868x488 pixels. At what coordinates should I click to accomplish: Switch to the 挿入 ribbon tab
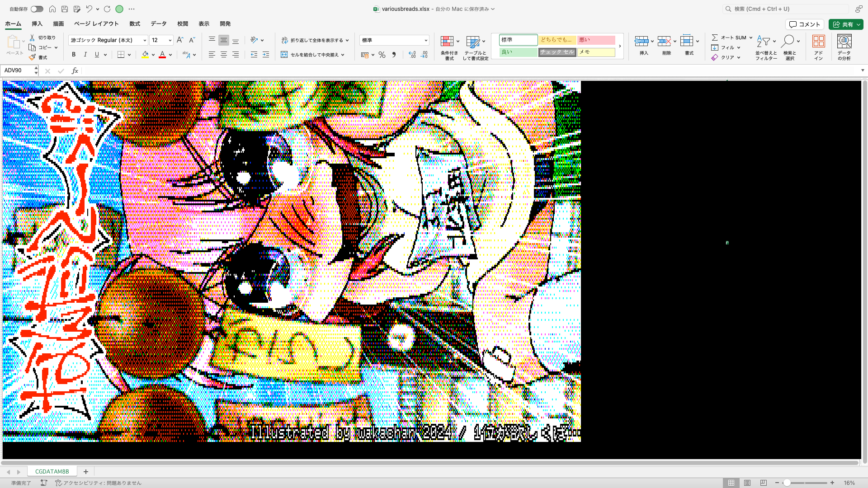pos(37,24)
